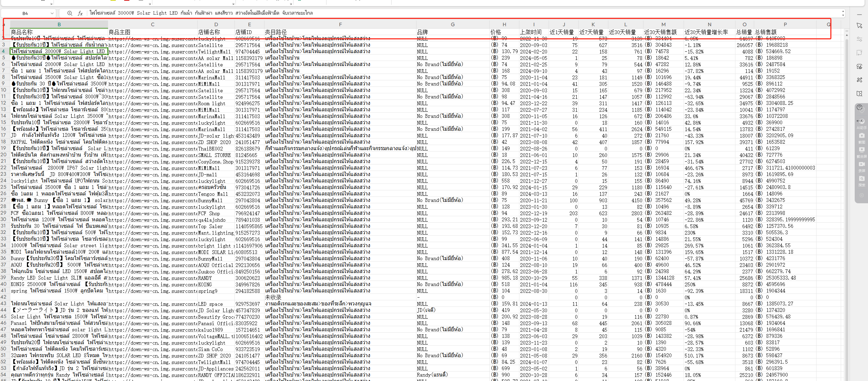The height and width of the screenshot is (381, 868).
Task: Click the book search icon in sidebar
Action: (x=859, y=94)
